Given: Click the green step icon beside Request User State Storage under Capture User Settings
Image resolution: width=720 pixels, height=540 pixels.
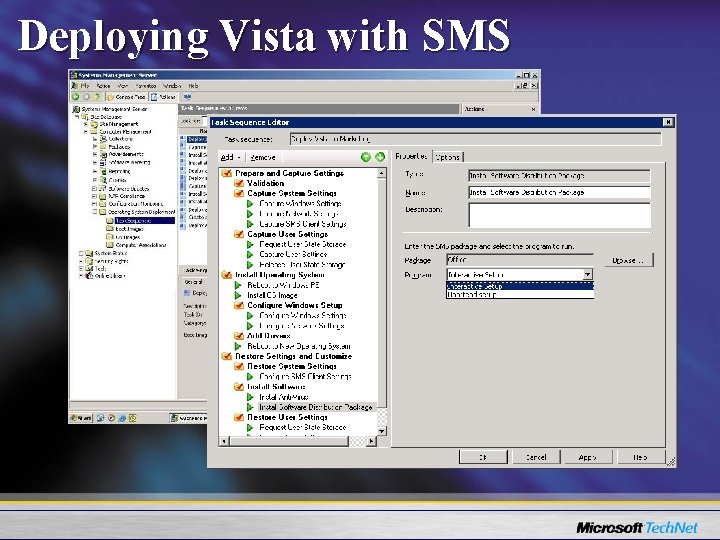Looking at the screenshot, I should [x=250, y=244].
